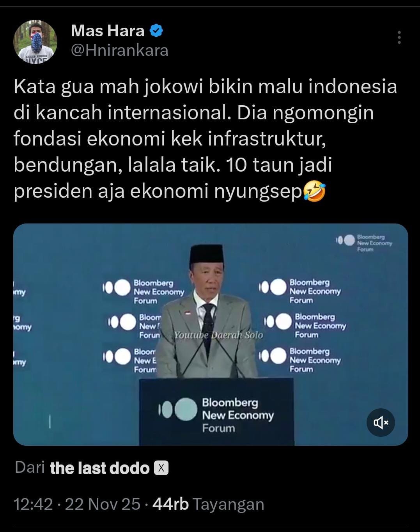420x532 pixels.
Task: Open 'the last dodo' source account
Action: pos(100,468)
